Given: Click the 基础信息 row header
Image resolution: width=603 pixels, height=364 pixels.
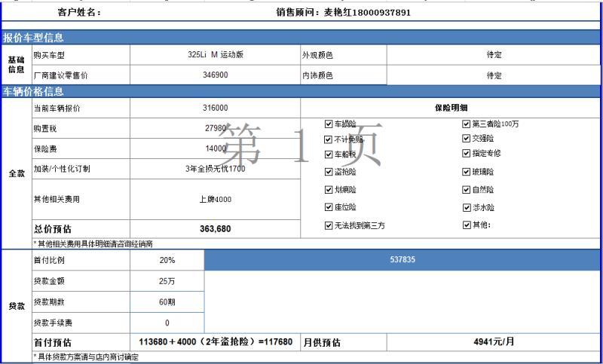Looking at the screenshot, I should point(17,65).
